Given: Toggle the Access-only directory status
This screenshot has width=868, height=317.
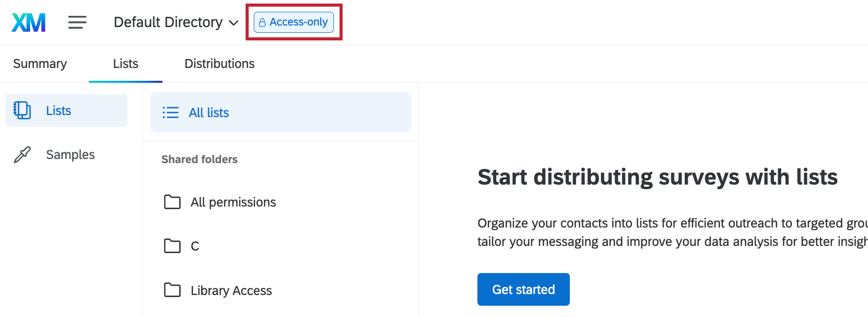Looking at the screenshot, I should coord(294,22).
